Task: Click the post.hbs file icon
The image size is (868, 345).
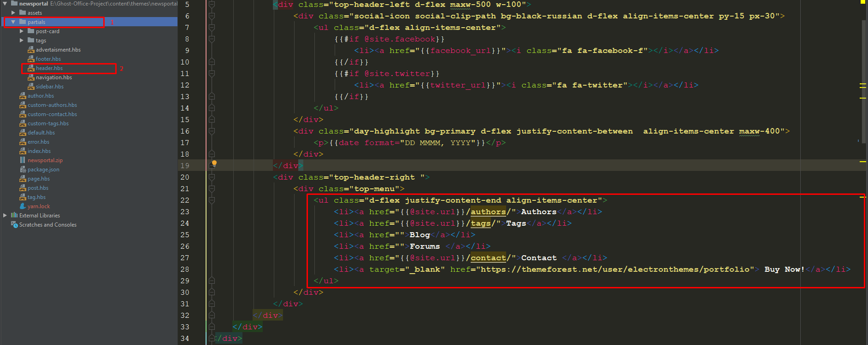Action: click(x=23, y=188)
